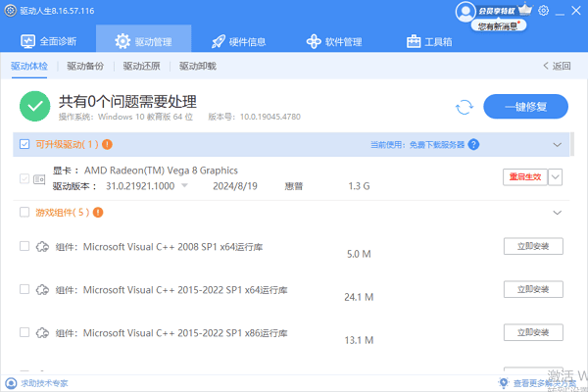
Task: Click the orange warning icon beside 游戏组件
Action: coord(98,212)
